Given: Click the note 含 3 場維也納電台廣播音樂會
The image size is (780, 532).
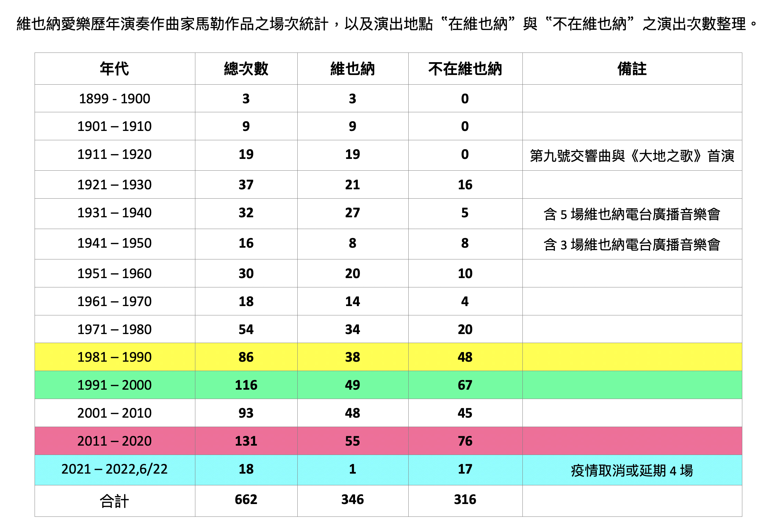Looking at the screenshot, I should tap(632, 245).
